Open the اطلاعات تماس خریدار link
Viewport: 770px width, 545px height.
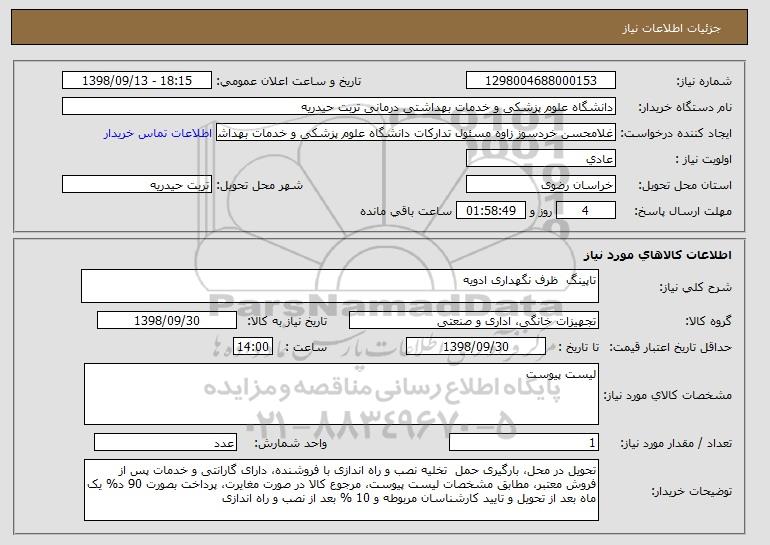[x=158, y=133]
